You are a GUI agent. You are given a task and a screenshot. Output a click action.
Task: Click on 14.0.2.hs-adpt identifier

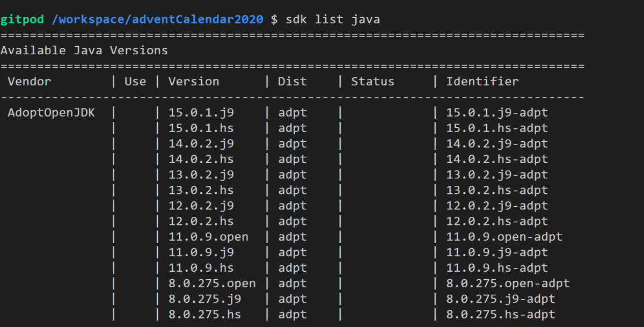tap(497, 159)
